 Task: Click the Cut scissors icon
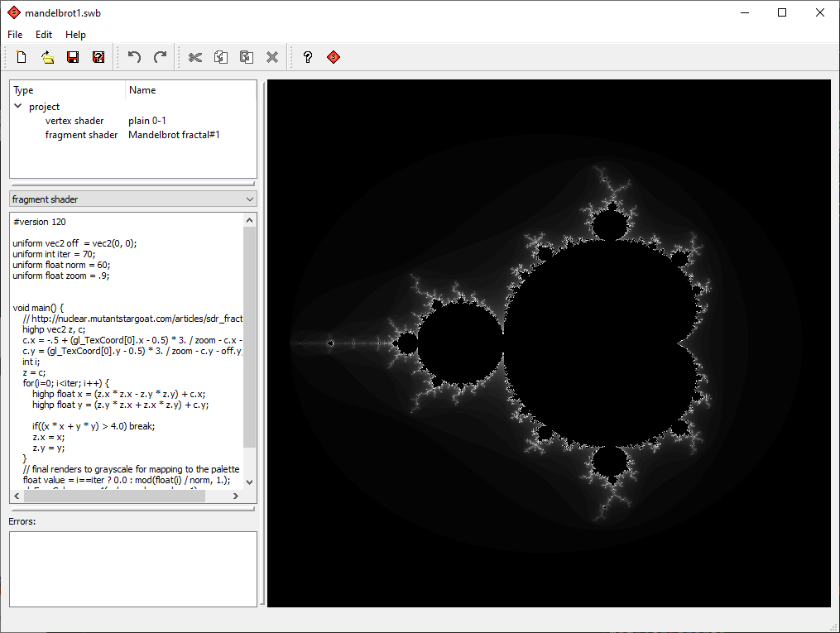195,57
